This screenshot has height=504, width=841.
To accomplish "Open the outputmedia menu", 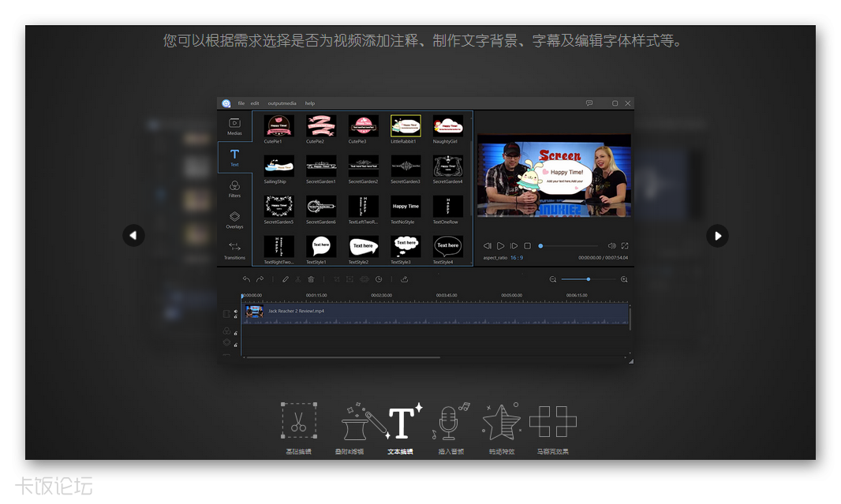I will [x=282, y=103].
